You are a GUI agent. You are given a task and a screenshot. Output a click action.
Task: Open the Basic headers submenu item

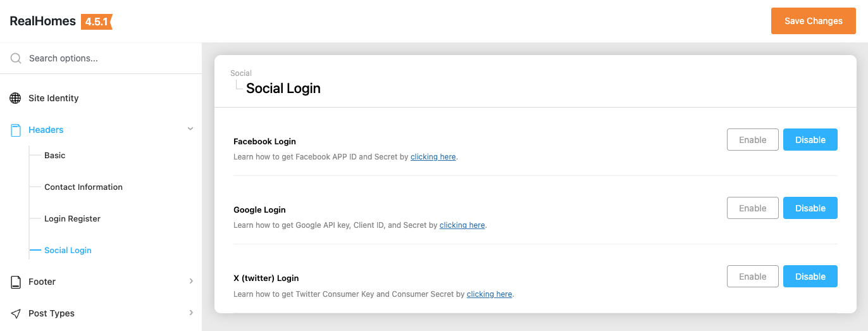click(x=55, y=155)
